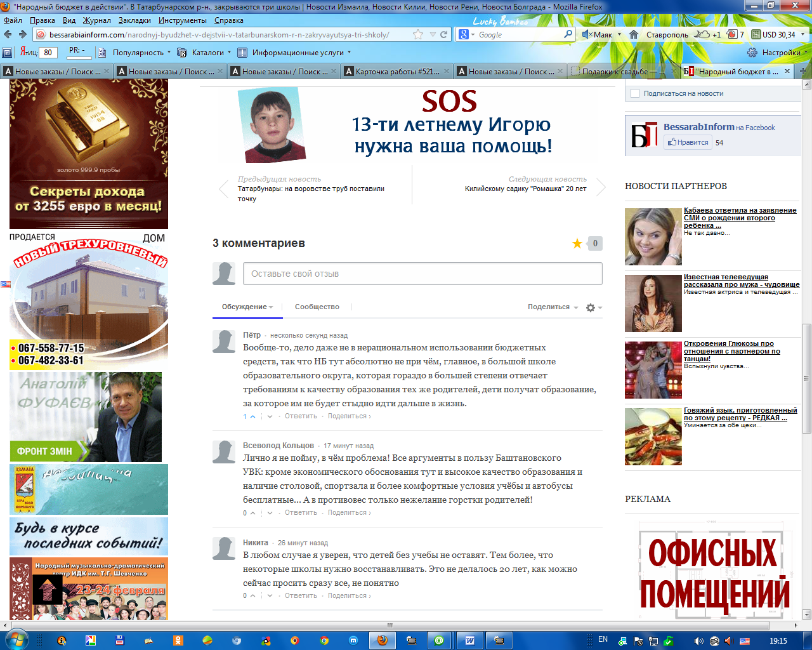Image resolution: width=812 pixels, height=650 pixels.
Task: Click Ответить under Пётр's comment
Action: coord(301,416)
